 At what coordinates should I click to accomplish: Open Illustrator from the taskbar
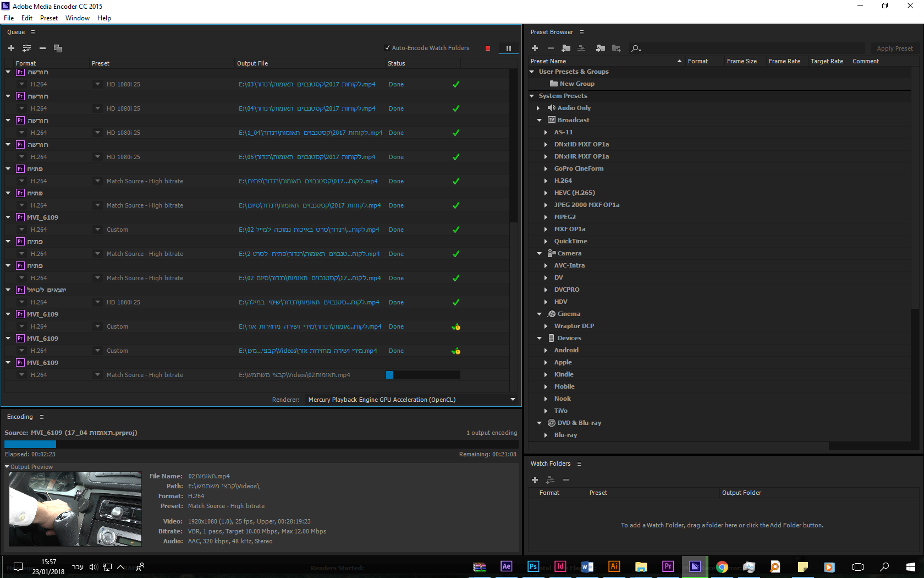pyautogui.click(x=614, y=566)
